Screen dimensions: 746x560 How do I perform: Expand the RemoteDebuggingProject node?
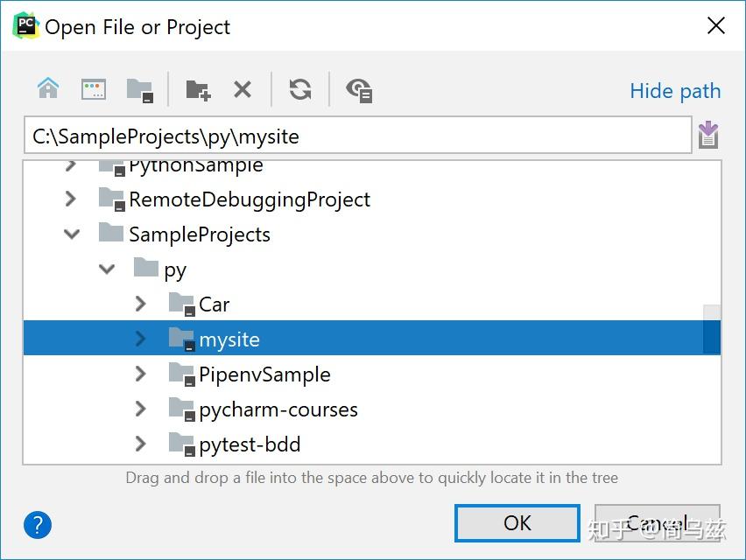(x=71, y=199)
